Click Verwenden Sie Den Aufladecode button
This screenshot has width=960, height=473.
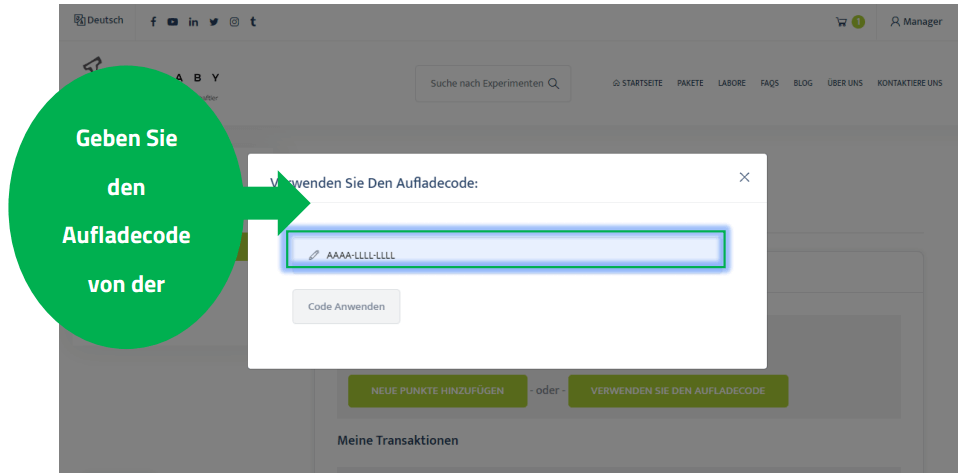pos(678,391)
